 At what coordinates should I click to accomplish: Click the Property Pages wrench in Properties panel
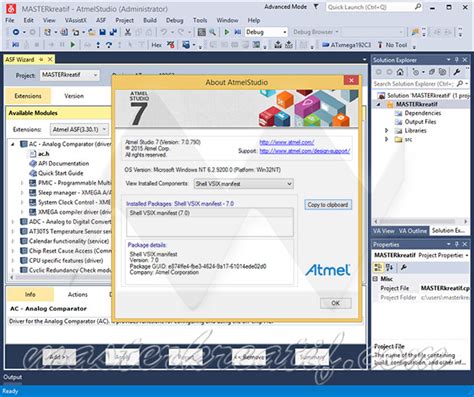pos(403,267)
